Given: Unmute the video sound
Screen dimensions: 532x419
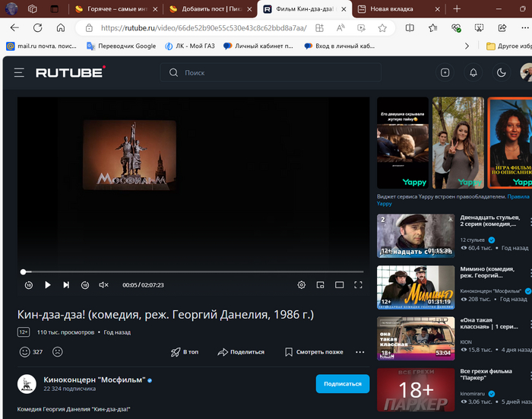Looking at the screenshot, I should [104, 285].
